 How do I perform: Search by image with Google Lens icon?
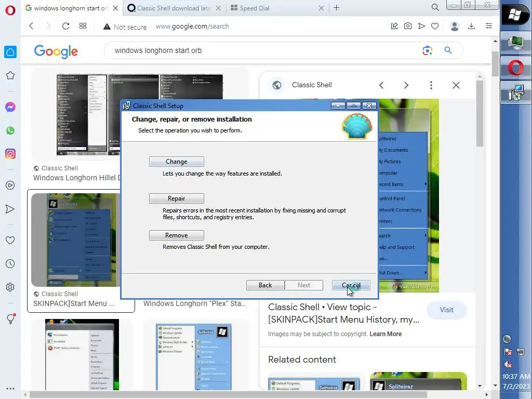(x=428, y=50)
